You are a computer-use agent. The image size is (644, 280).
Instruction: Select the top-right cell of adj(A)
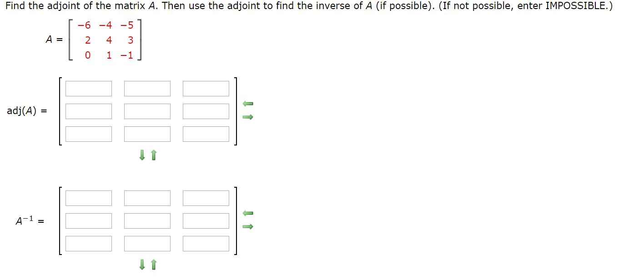(206, 88)
